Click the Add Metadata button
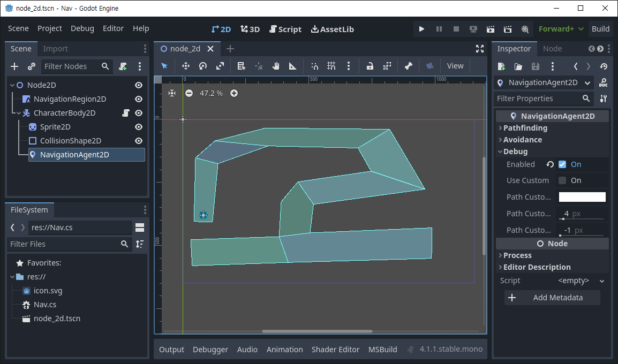Image resolution: width=618 pixels, height=364 pixels. pos(552,298)
